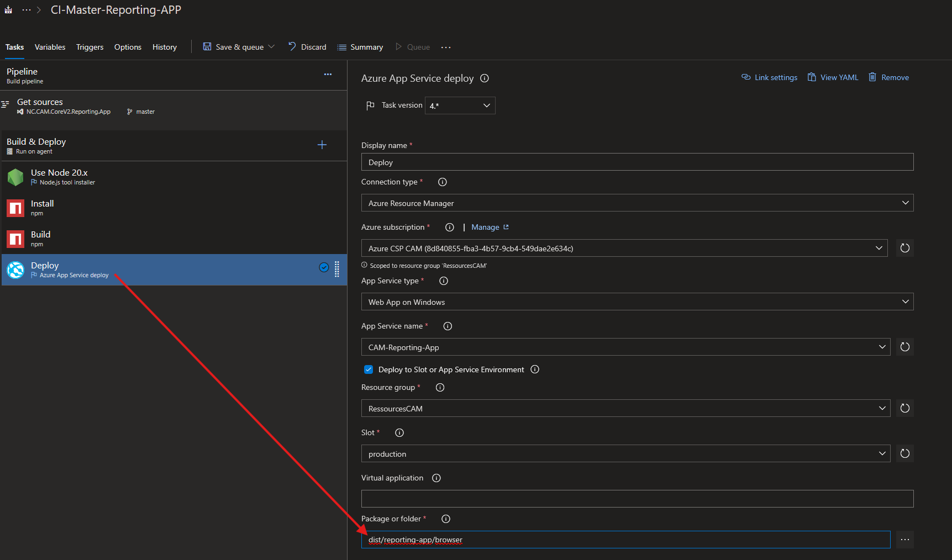The image size is (952, 560).
Task: Click the plus icon to add a task
Action: click(322, 145)
